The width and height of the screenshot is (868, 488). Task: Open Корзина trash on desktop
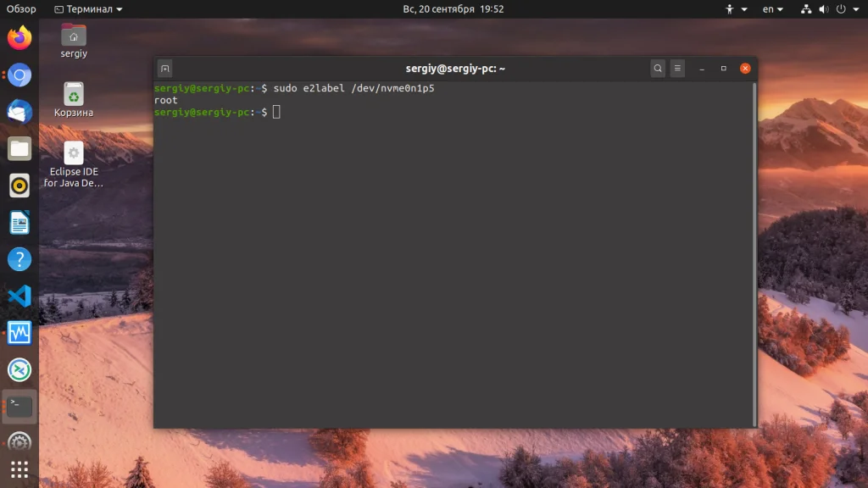point(74,100)
